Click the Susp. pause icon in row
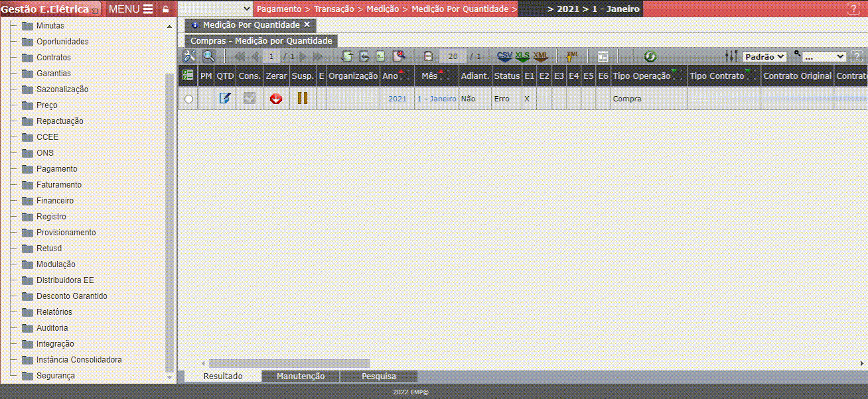This screenshot has height=399, width=868. 303,99
